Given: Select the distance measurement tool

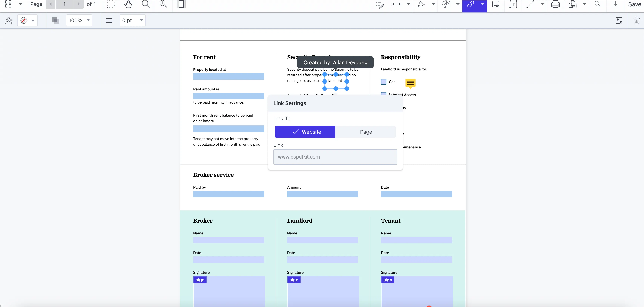Looking at the screenshot, I should pyautogui.click(x=397, y=4).
